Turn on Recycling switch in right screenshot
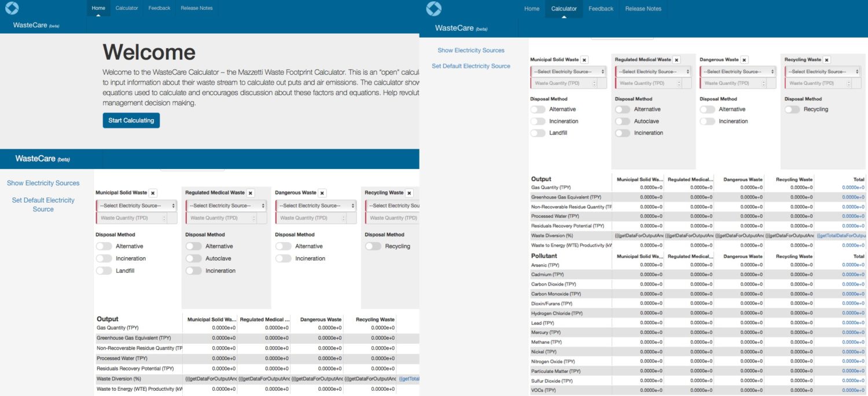Viewport: 868px width, 396px height. point(792,109)
